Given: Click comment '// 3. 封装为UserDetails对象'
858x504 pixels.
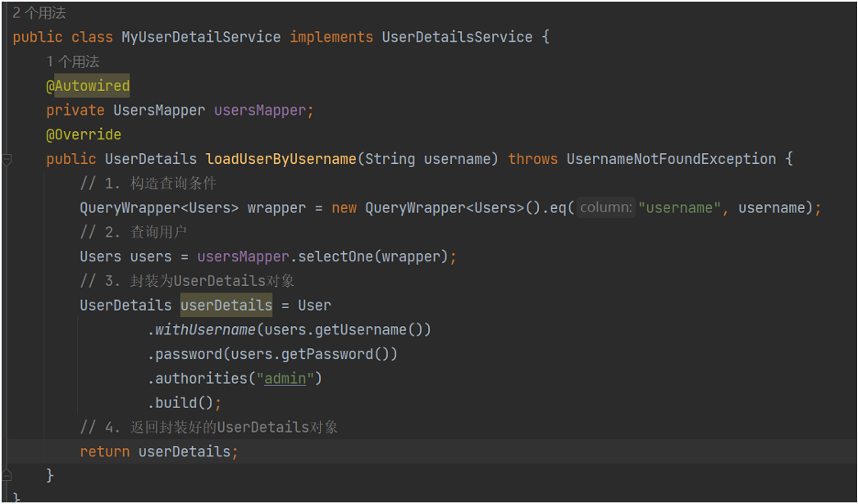Looking at the screenshot, I should click(x=187, y=280).
